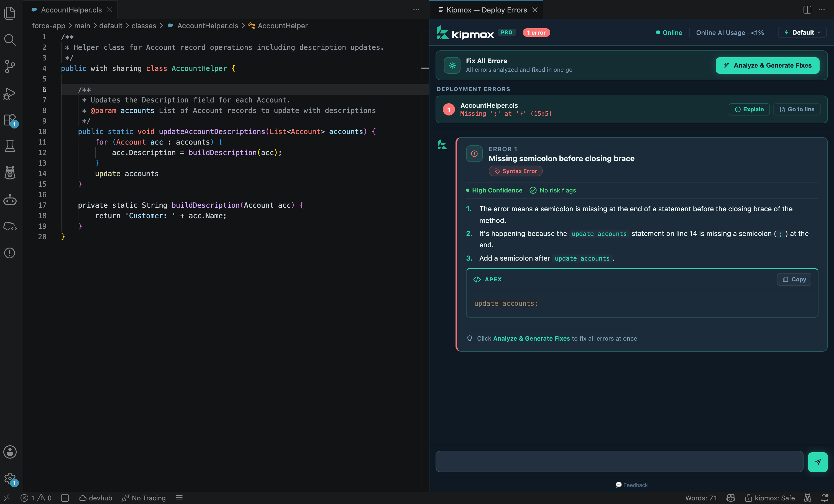Open the Default mode dropdown
The height and width of the screenshot is (504, 834).
tap(802, 32)
